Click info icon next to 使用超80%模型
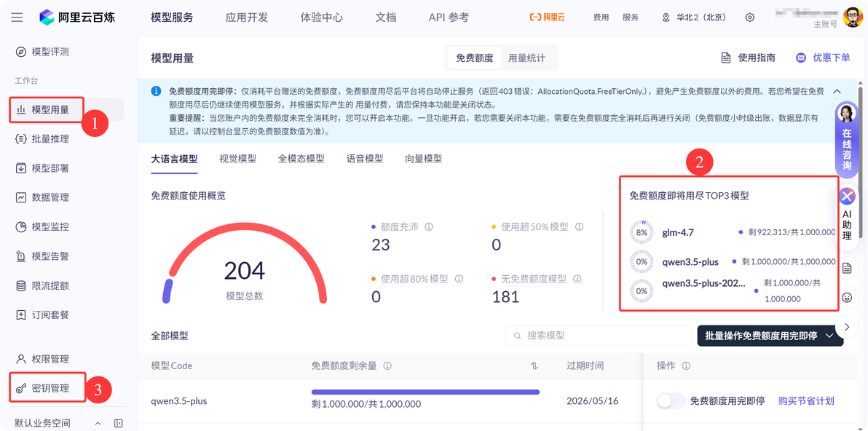This screenshot has height=431, width=868. (x=458, y=280)
